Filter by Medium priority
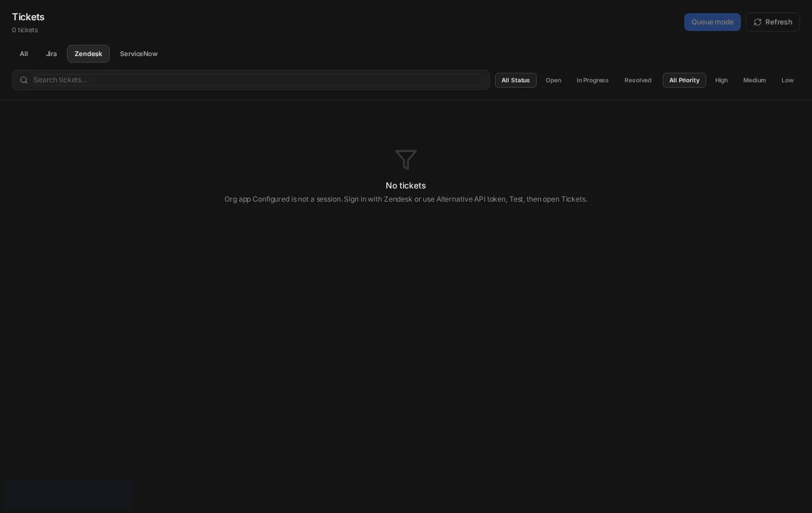Screen dimensions: 812x513 755,81
